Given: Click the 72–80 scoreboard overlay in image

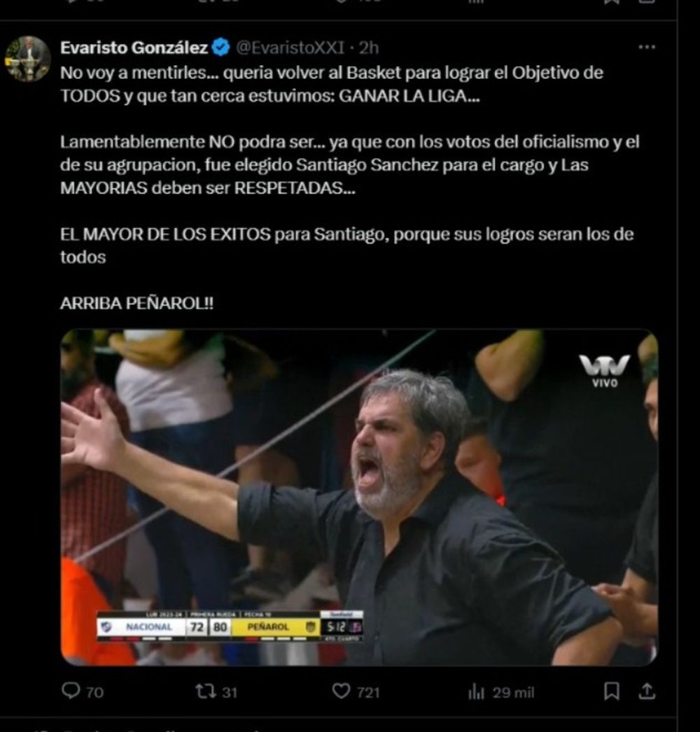Looking at the screenshot, I should pyautogui.click(x=230, y=626).
